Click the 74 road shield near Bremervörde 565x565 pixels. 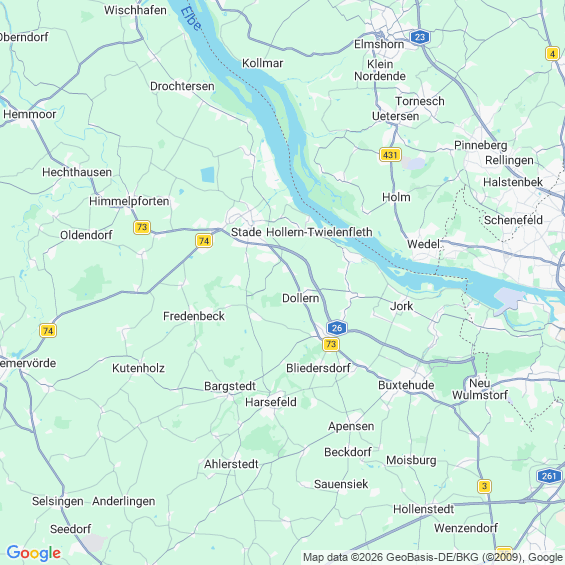[48, 331]
